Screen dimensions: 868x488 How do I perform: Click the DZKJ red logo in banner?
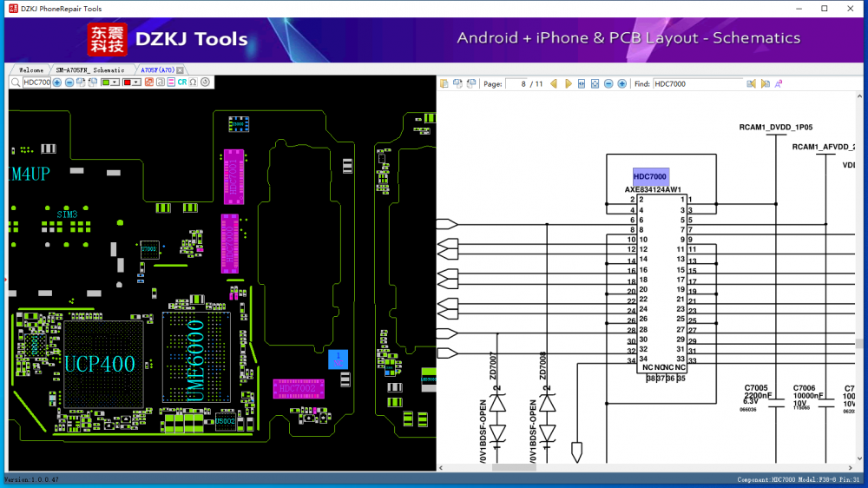click(107, 39)
